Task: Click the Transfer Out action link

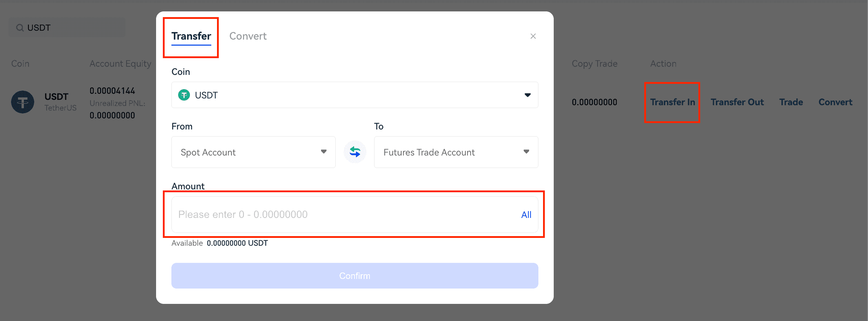Action: tap(737, 102)
